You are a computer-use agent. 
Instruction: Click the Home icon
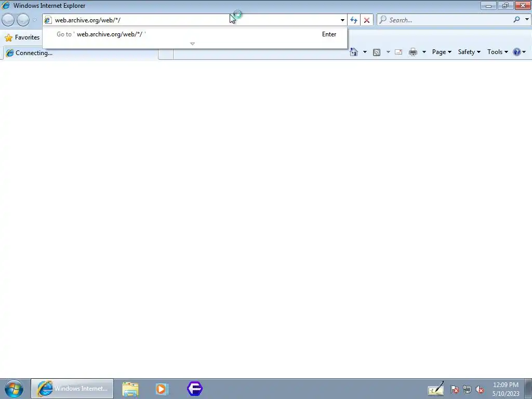pos(353,52)
